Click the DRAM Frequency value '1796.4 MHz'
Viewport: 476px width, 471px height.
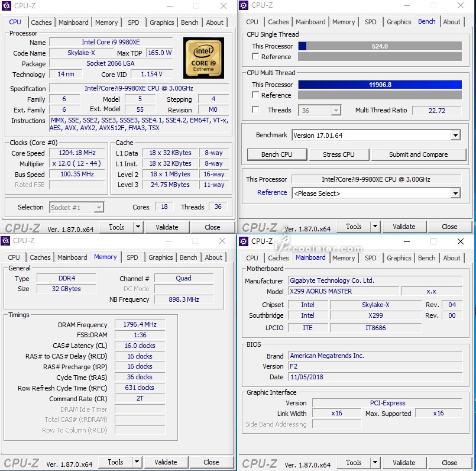[x=140, y=324]
